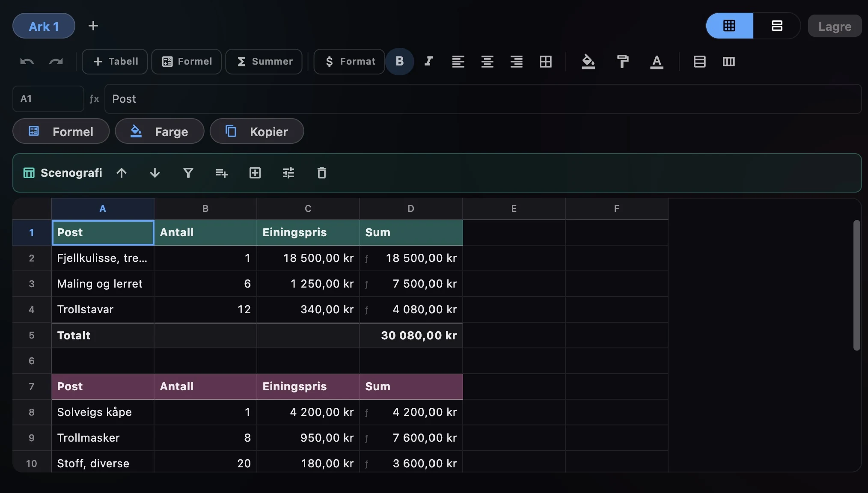
Task: Click the Kopier quick-action pill
Action: pyautogui.click(x=257, y=131)
